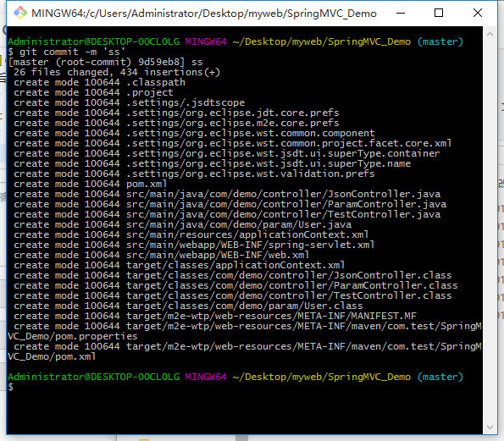Maximize the MINGW64 terminal window
The height and width of the screenshot is (441, 504).
[439, 14]
